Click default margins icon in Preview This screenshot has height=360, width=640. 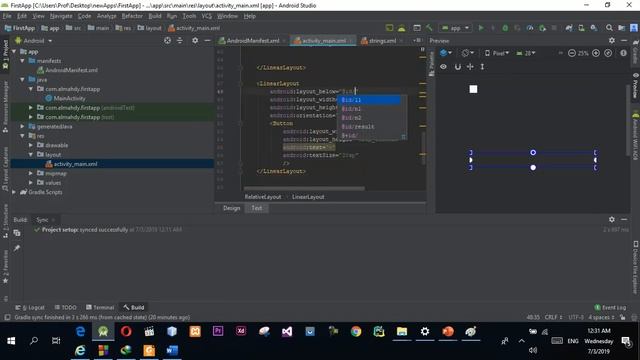pos(482,67)
